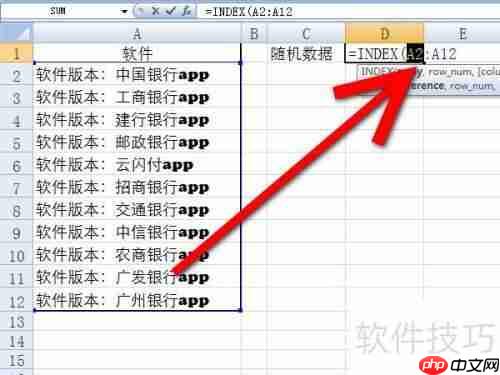Open the Name Box dropdown arrow

[x=124, y=11]
